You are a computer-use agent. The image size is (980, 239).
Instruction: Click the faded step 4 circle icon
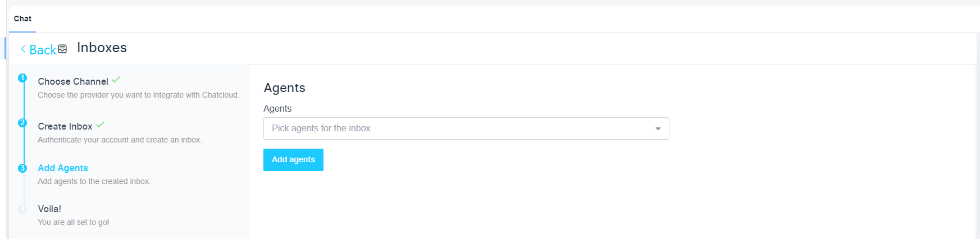point(22,209)
